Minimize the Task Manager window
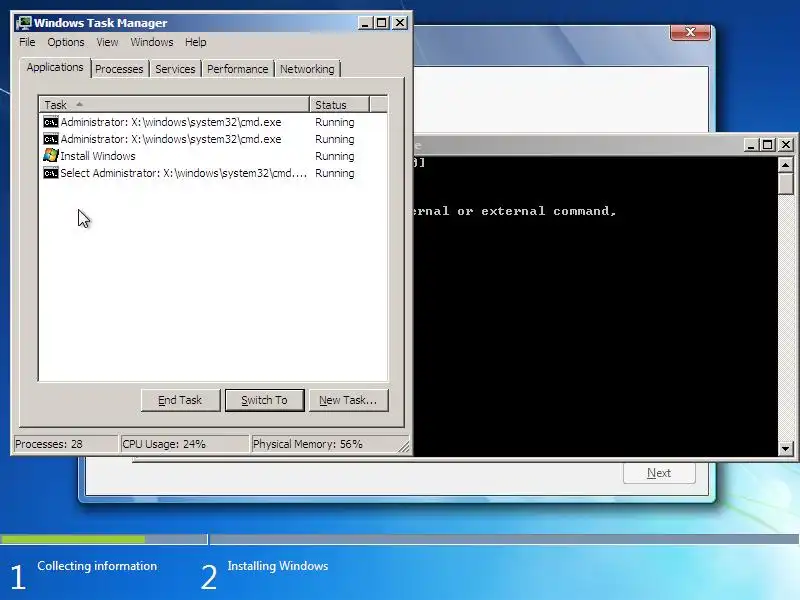Viewport: 800px width, 600px height. [365, 23]
